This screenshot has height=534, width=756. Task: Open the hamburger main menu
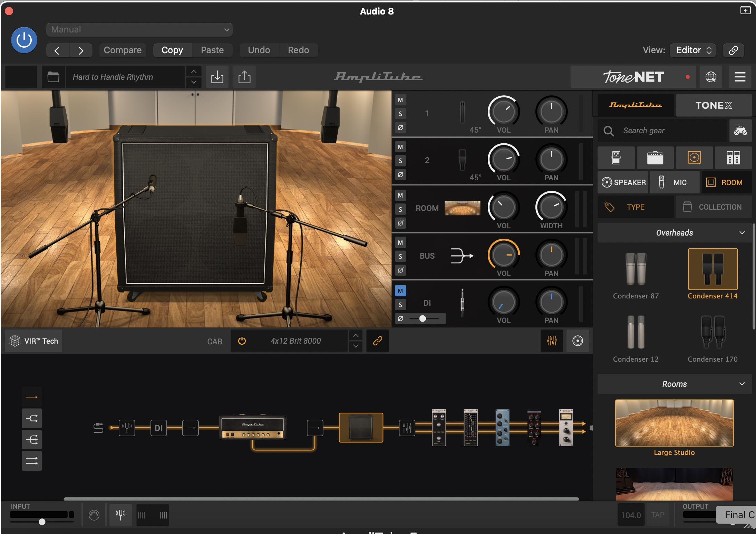click(740, 77)
